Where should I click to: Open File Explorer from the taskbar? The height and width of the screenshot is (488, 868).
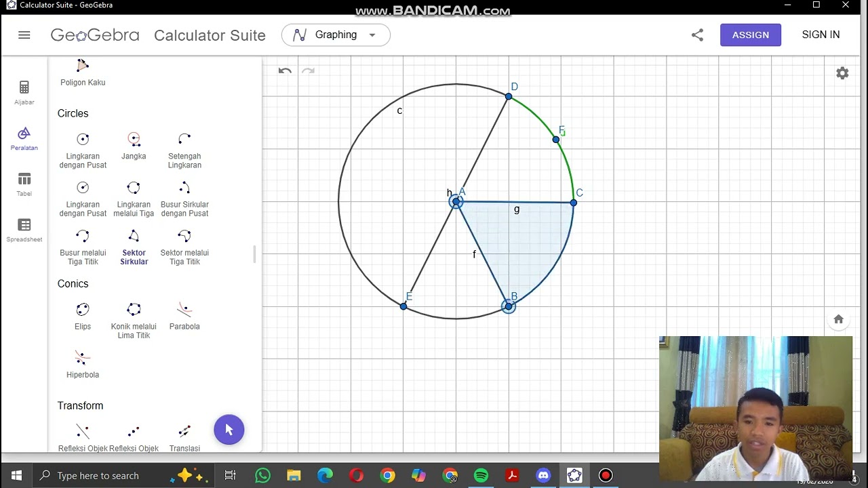click(x=294, y=475)
